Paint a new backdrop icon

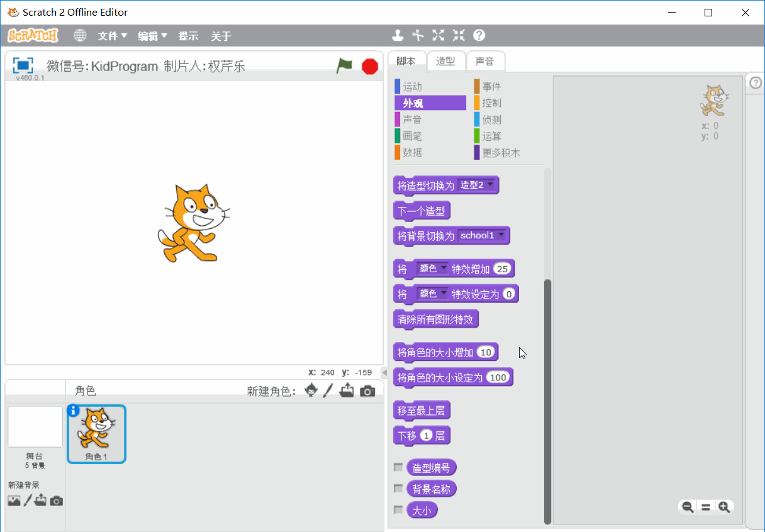(28, 501)
